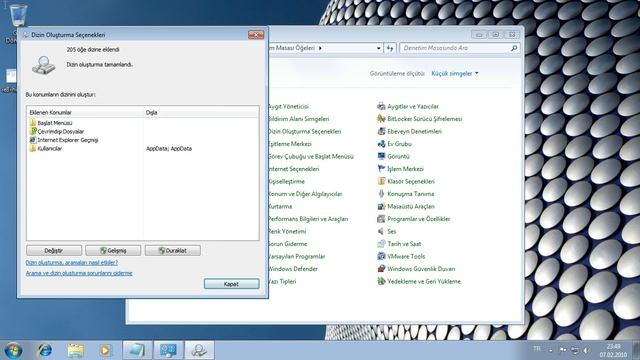Screen dimensions: 640x360
Task: Open Küçük simgeler view dropdown
Action: click(455, 74)
